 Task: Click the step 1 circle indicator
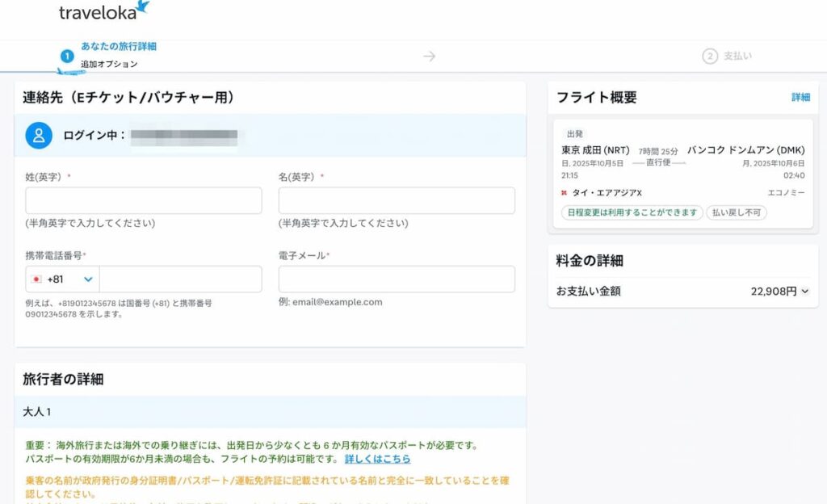click(67, 56)
